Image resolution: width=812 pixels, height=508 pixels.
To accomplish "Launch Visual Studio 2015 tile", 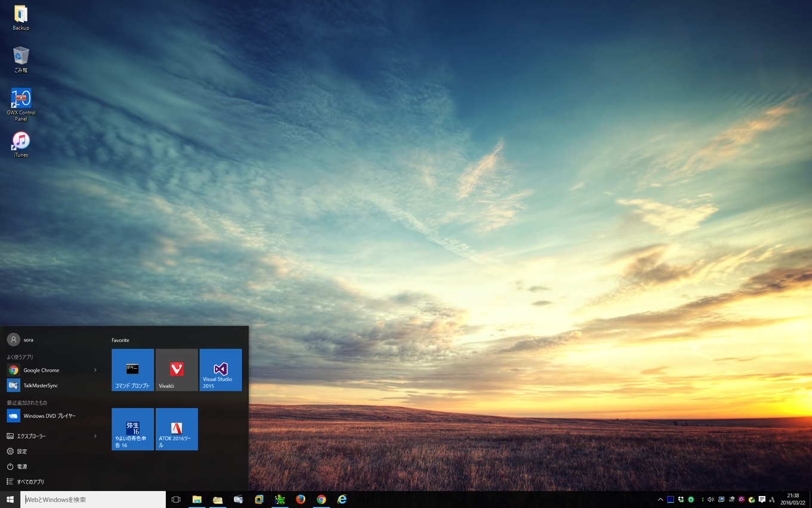I will pyautogui.click(x=220, y=370).
